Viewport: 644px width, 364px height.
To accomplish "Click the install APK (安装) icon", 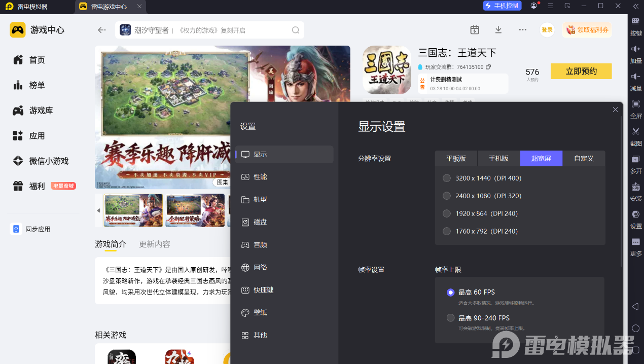I will click(x=635, y=187).
